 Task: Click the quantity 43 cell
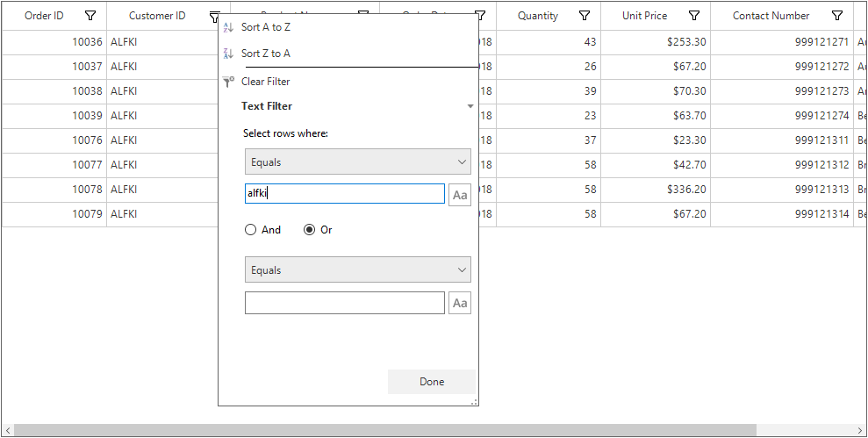[549, 42]
